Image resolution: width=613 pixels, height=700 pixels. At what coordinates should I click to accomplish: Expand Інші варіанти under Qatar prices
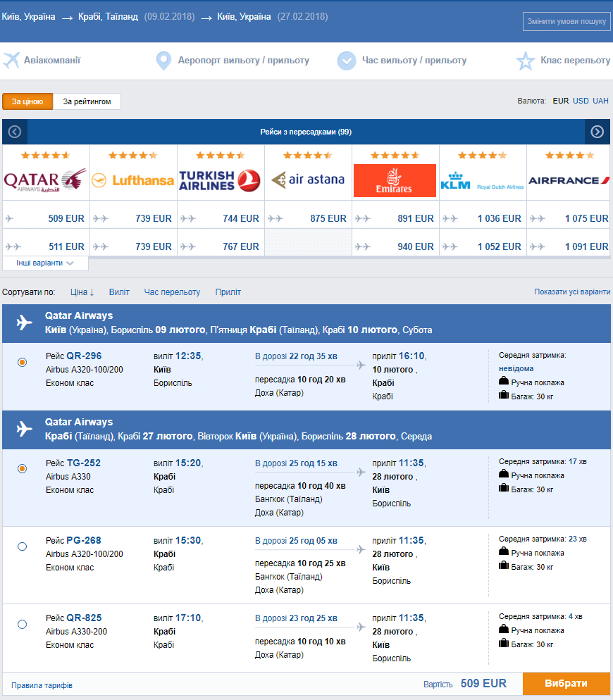click(x=45, y=263)
